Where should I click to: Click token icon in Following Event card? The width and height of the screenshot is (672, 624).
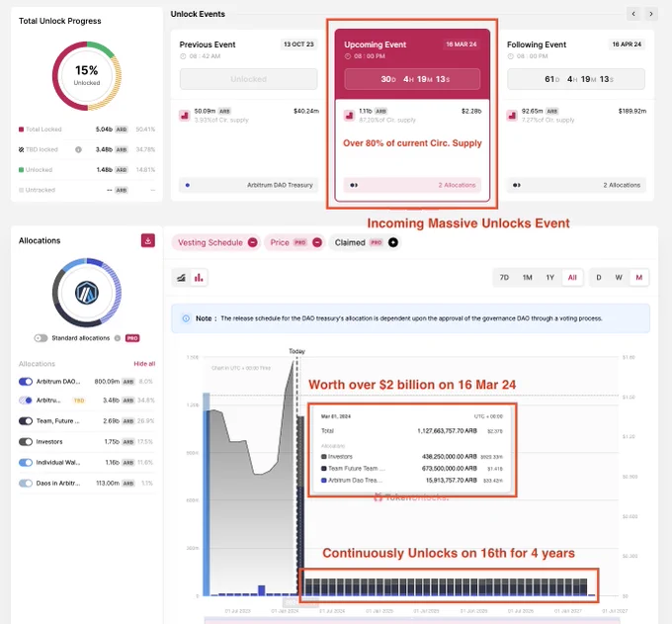coord(512,116)
